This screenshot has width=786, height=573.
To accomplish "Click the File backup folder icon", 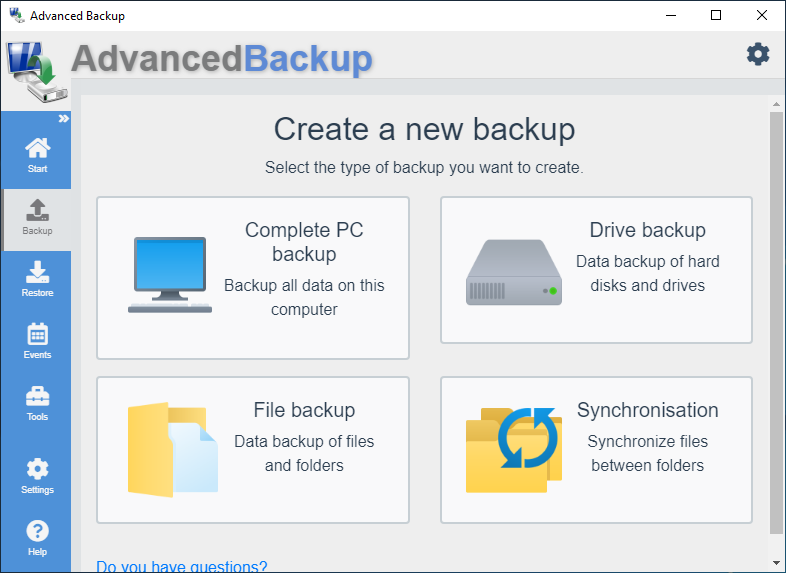I will click(170, 448).
